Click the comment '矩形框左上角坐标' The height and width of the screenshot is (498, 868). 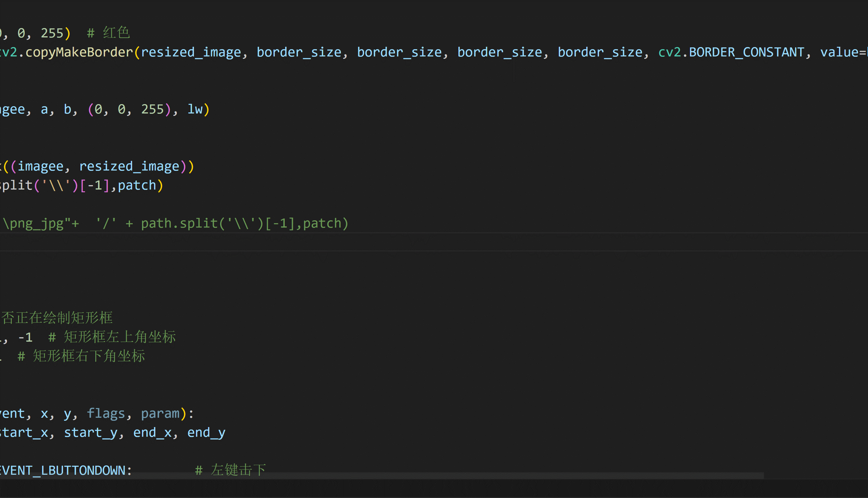120,337
